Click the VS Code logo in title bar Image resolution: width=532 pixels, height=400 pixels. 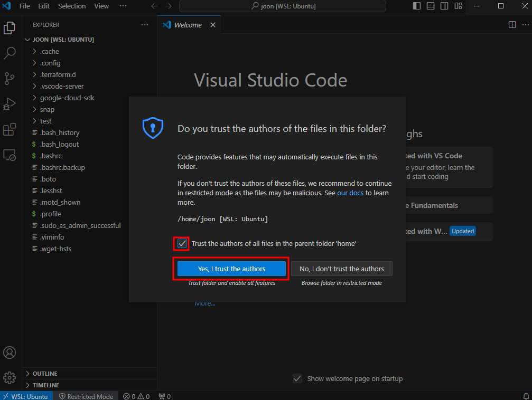pos(7,6)
